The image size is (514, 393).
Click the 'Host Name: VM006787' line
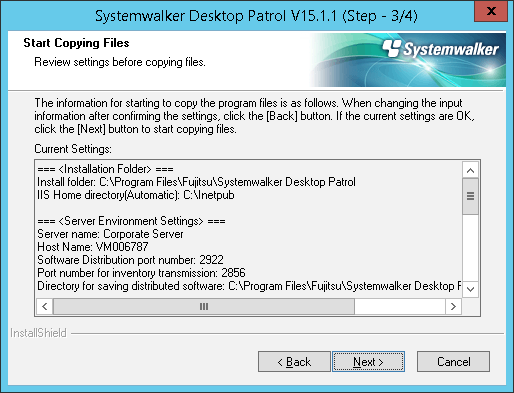pyautogui.click(x=93, y=247)
